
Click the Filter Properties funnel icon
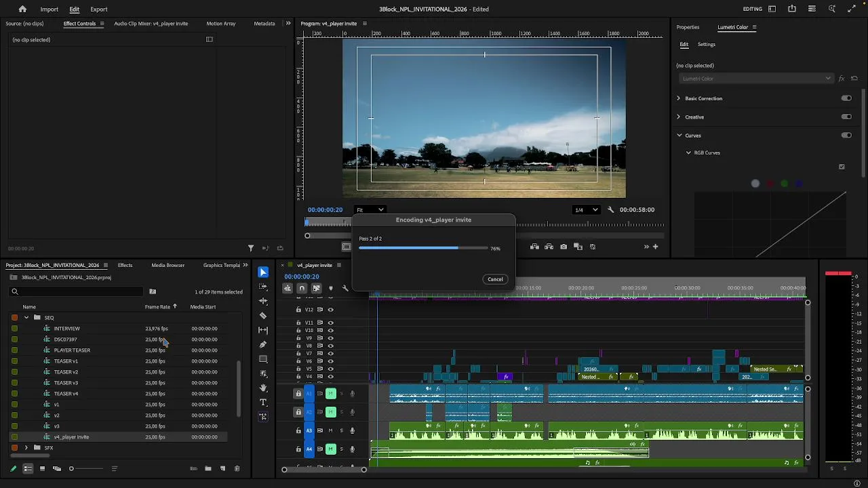point(250,248)
